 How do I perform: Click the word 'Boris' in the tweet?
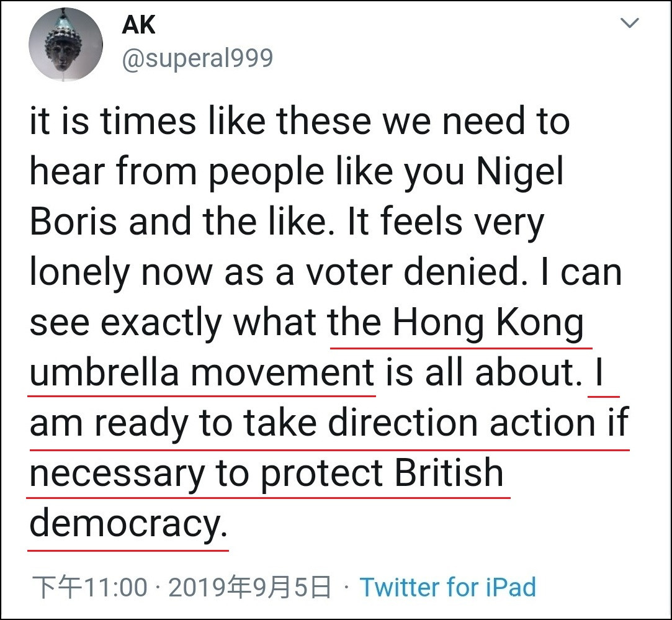coord(73,222)
